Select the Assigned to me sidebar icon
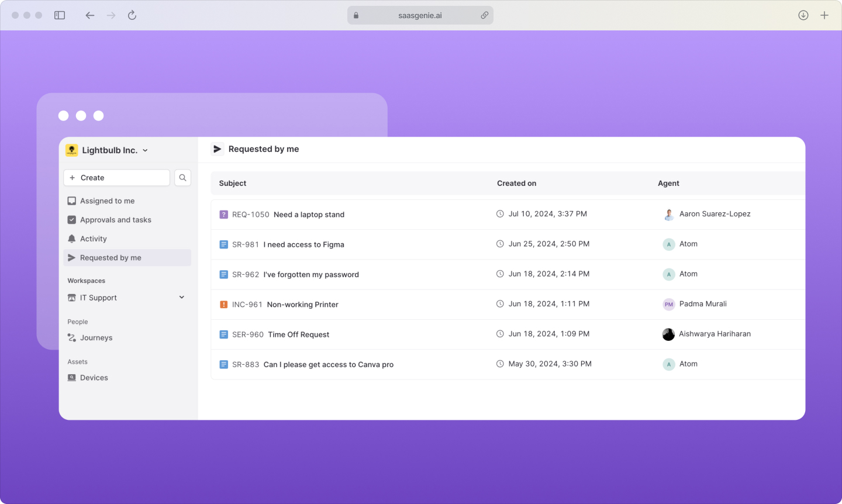The width and height of the screenshot is (842, 504). 71,201
